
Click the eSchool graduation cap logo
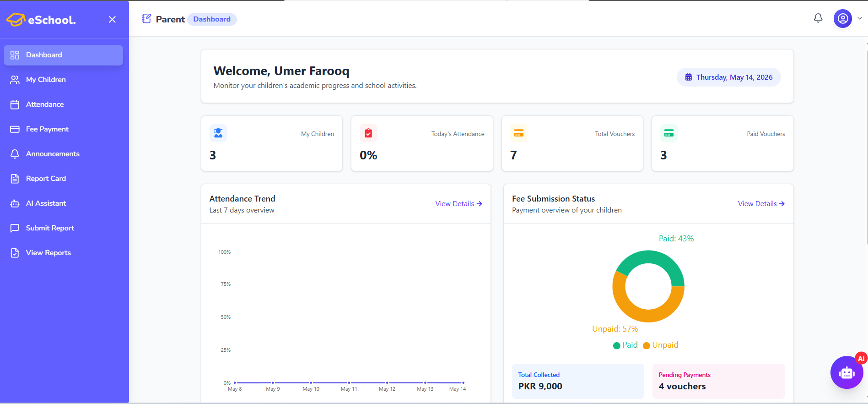click(x=16, y=20)
